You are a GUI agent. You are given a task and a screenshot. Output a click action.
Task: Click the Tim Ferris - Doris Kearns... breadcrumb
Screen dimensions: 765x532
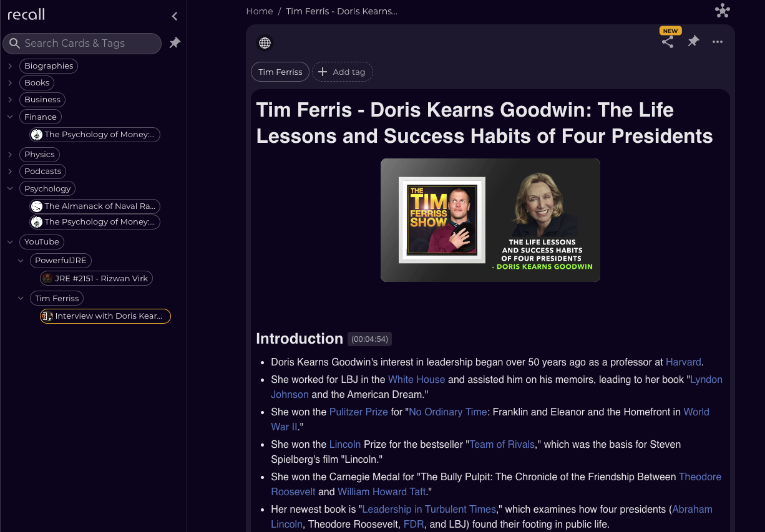coord(342,11)
